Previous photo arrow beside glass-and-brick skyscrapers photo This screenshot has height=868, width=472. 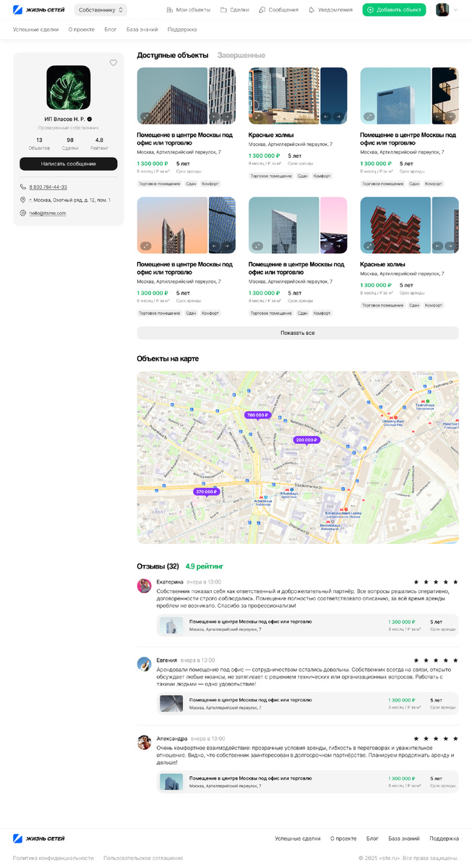click(x=326, y=116)
